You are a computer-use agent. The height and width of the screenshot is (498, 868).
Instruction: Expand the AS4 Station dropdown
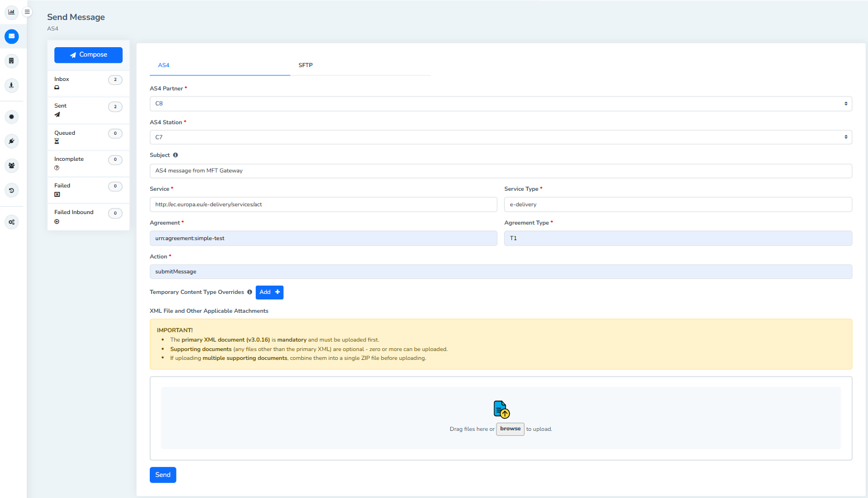tap(500, 137)
